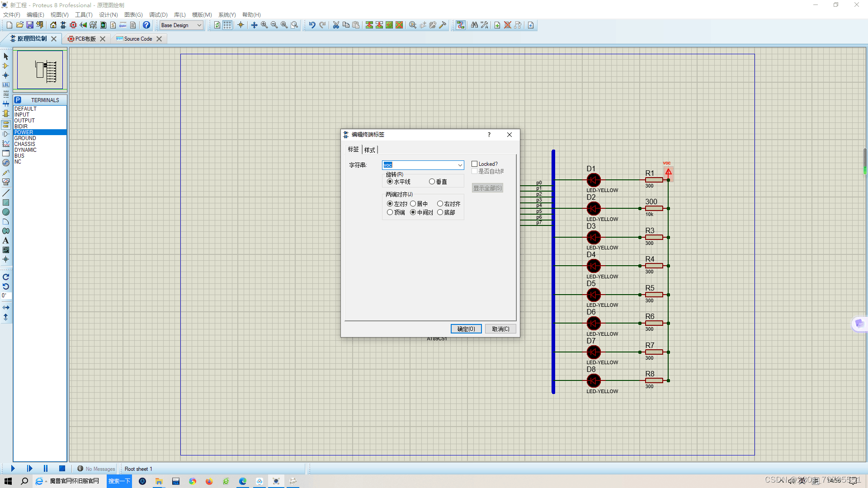Click the Zoom In magnifier icon

264,25
